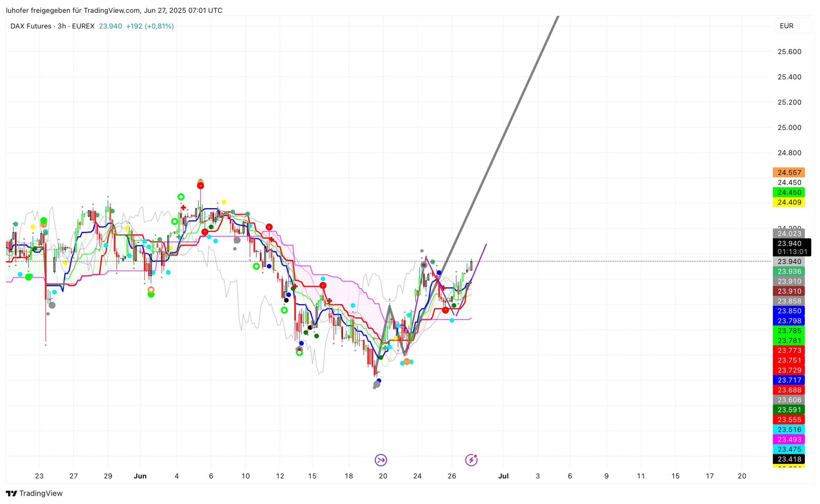Click the gray 24.023 price label

[x=789, y=234]
